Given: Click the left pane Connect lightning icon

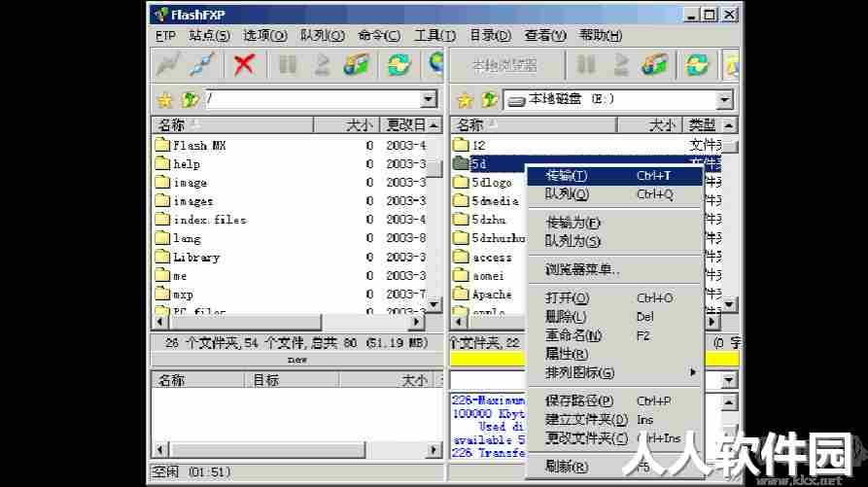Looking at the screenshot, I should [x=168, y=65].
